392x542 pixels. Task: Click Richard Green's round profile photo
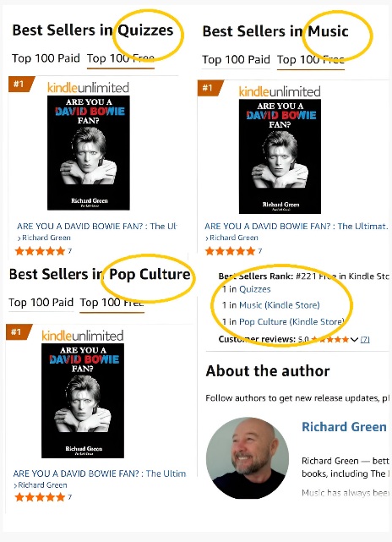[x=248, y=458]
